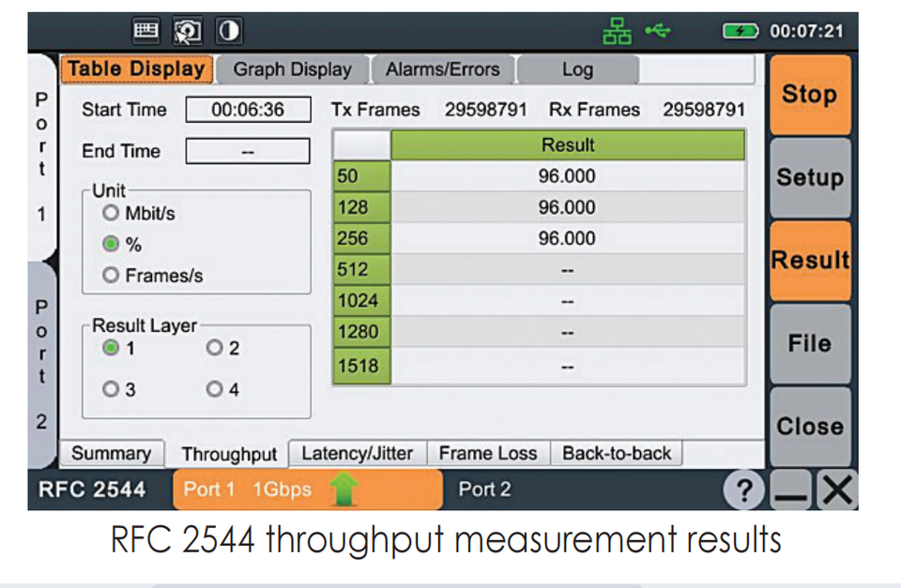901x588 pixels.
Task: Switch to Table Display tab
Action: (x=137, y=68)
